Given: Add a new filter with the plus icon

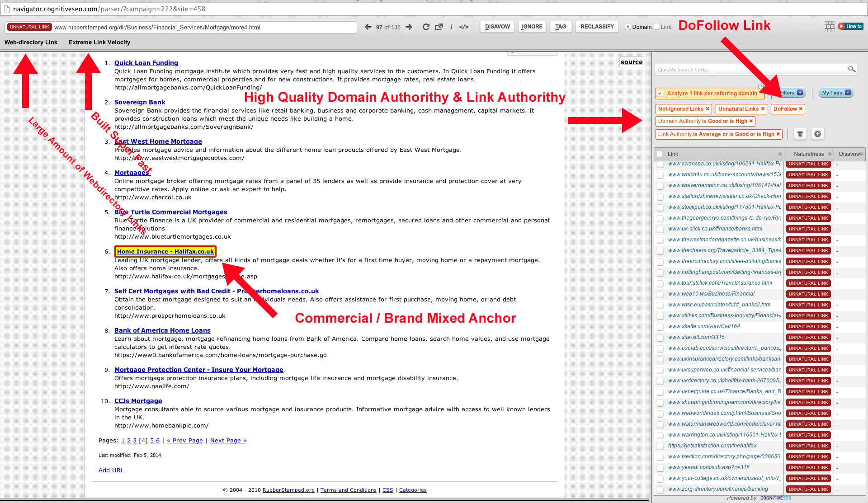Looking at the screenshot, I should coord(817,134).
